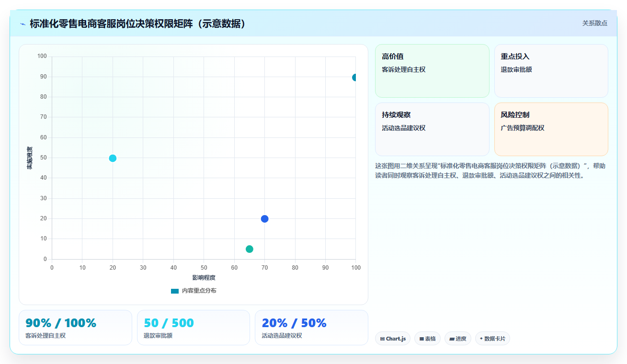Click the 表格 tag chip
Image resolution: width=627 pixels, height=364 pixels.
point(427,339)
